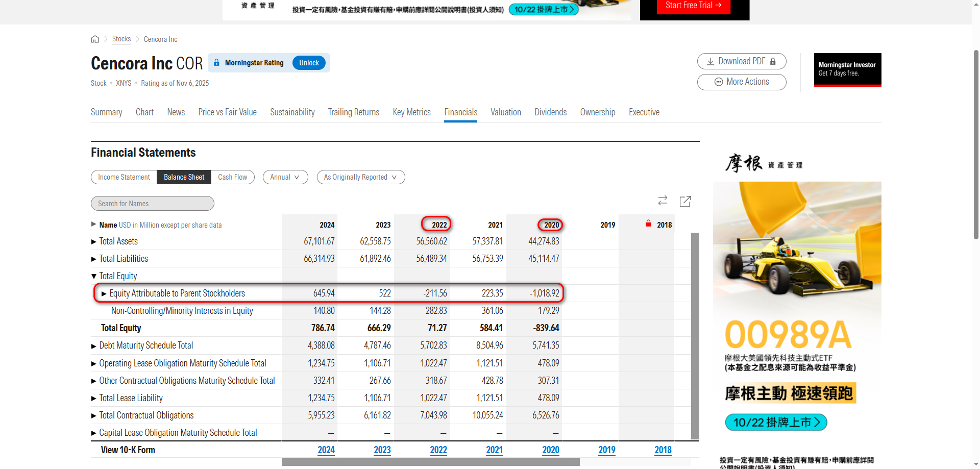Click the red lock icon beside 2018
The width and height of the screenshot is (980, 469).
point(648,224)
